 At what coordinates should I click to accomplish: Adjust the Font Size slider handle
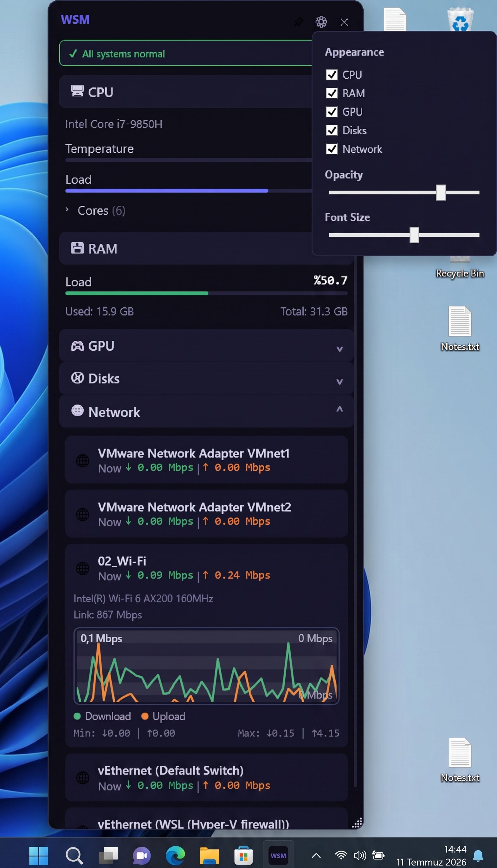pyautogui.click(x=414, y=235)
